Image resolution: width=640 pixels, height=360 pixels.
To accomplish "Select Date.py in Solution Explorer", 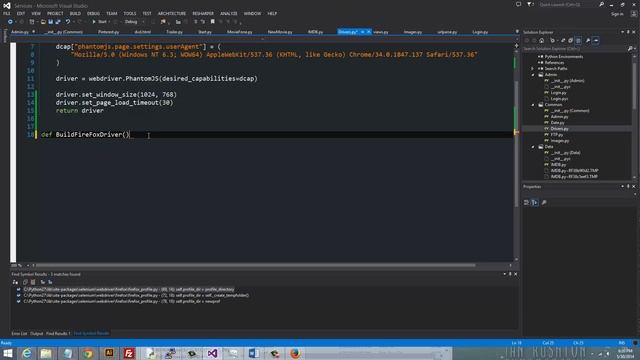I will [x=557, y=122].
